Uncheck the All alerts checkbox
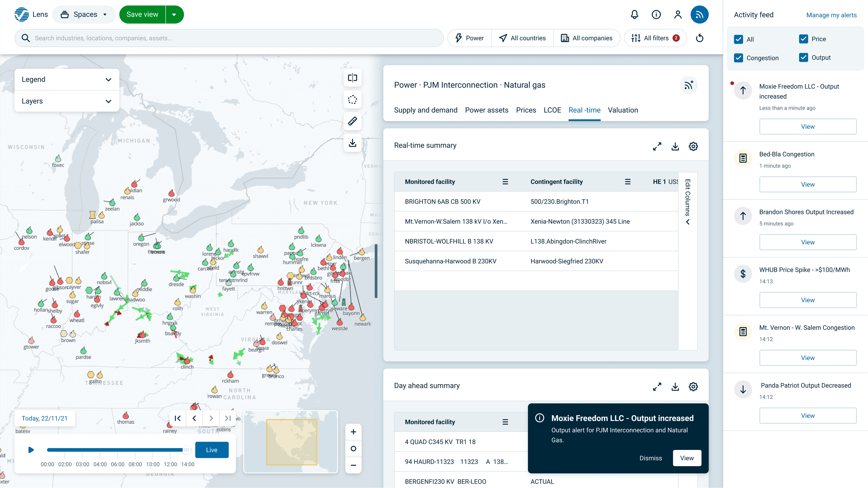The height and width of the screenshot is (488, 868). click(x=738, y=39)
